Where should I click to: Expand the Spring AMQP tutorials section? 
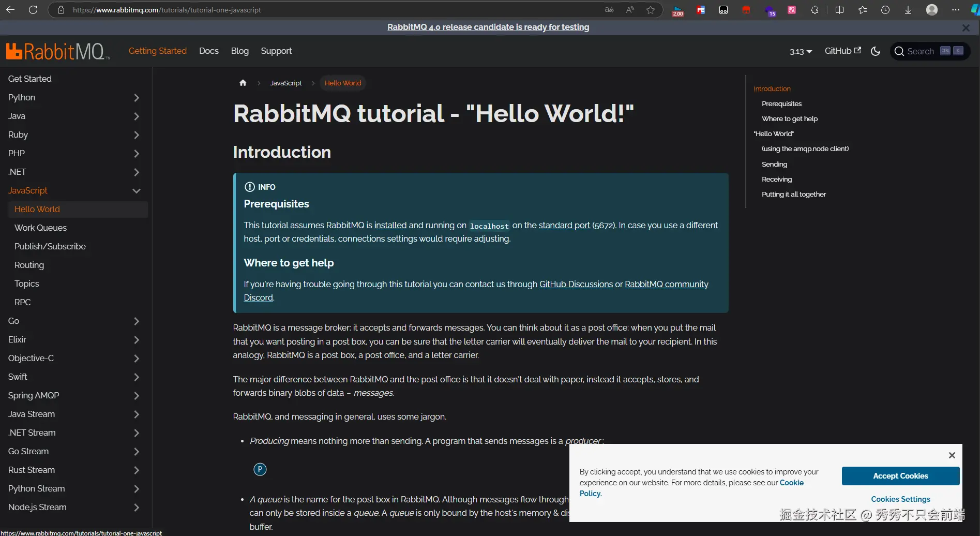pos(137,395)
